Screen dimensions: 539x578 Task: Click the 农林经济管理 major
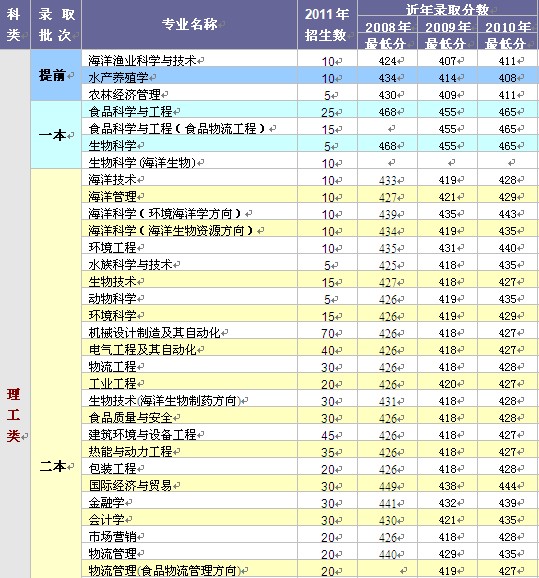tap(124, 95)
